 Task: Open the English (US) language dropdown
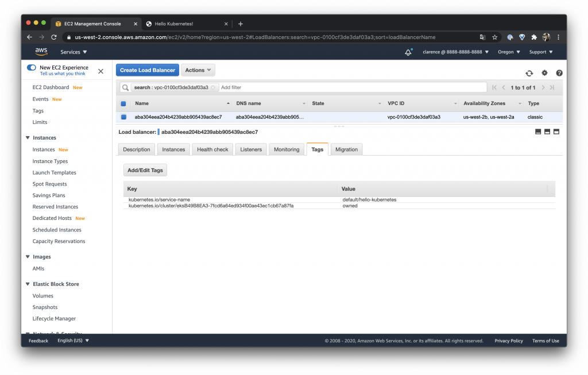(73, 341)
